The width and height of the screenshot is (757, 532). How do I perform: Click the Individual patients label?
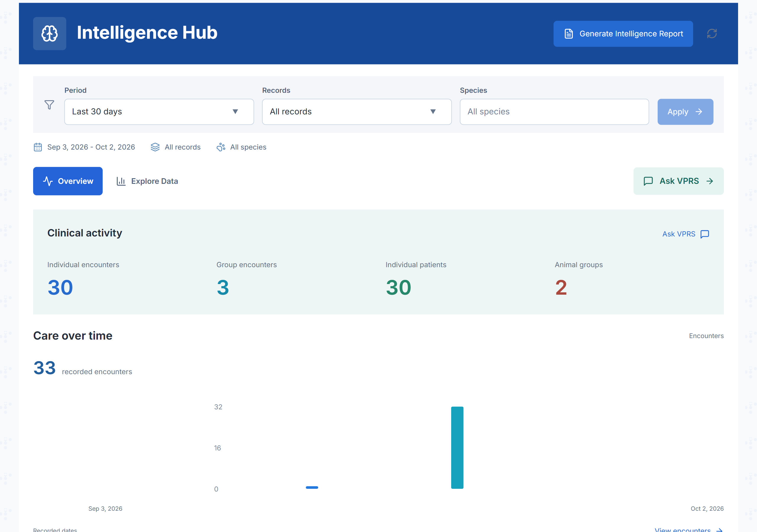[416, 265]
